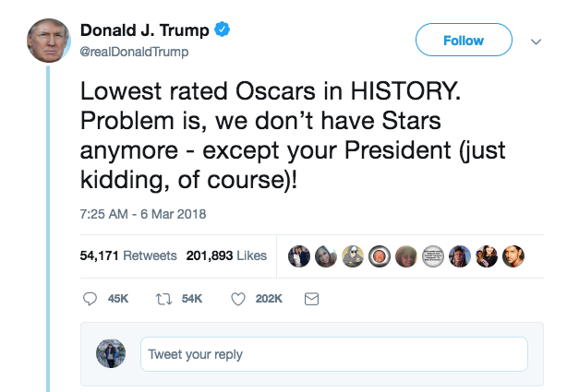567x392 pixels.
Task: Click the @realDonaldTrump handle
Action: point(134,52)
